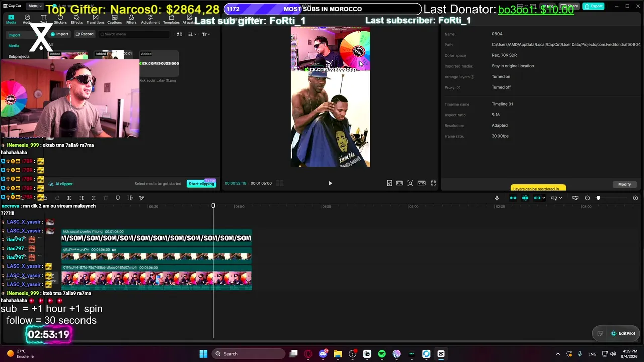Open Discord from the taskbar
This screenshot has width=644, height=362.
point(323,354)
